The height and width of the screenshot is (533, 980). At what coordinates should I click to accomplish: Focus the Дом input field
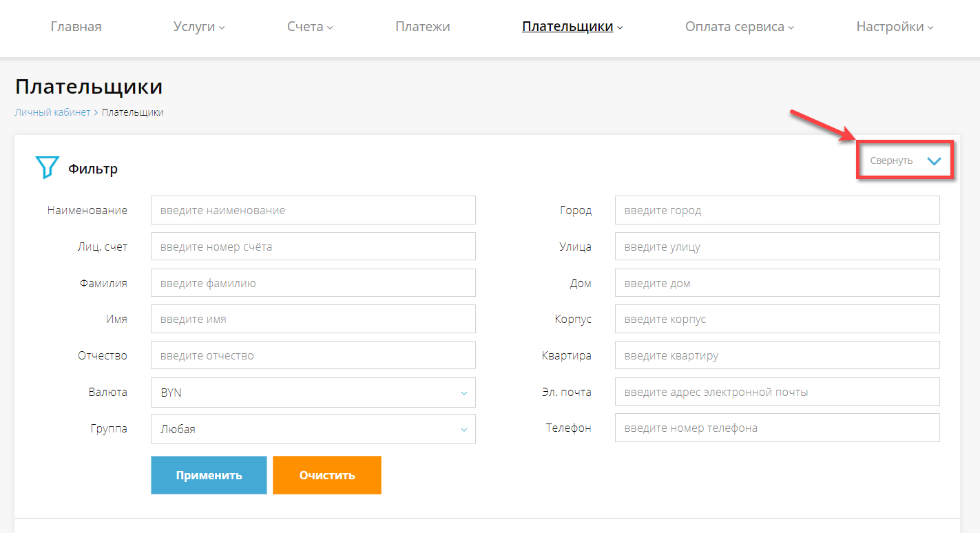(778, 283)
